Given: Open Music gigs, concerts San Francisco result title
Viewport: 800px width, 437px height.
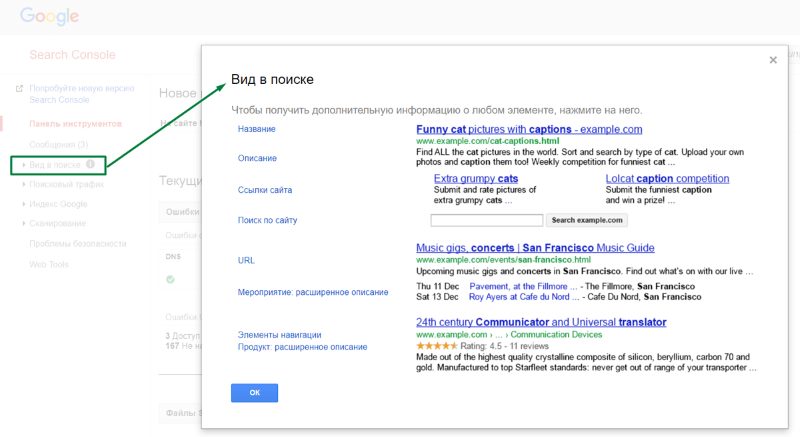Looking at the screenshot, I should click(535, 248).
